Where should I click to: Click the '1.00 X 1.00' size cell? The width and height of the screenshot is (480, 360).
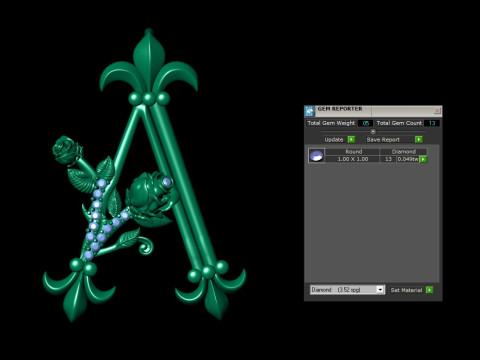point(353,159)
